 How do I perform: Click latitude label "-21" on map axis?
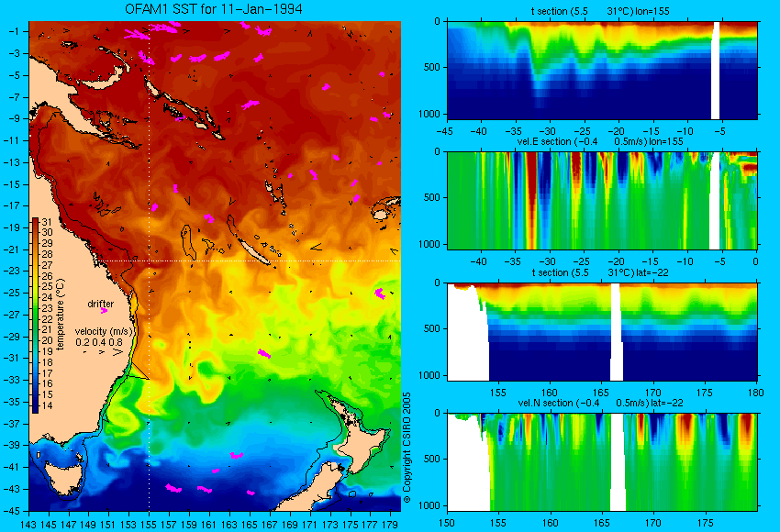pyautogui.click(x=12, y=249)
